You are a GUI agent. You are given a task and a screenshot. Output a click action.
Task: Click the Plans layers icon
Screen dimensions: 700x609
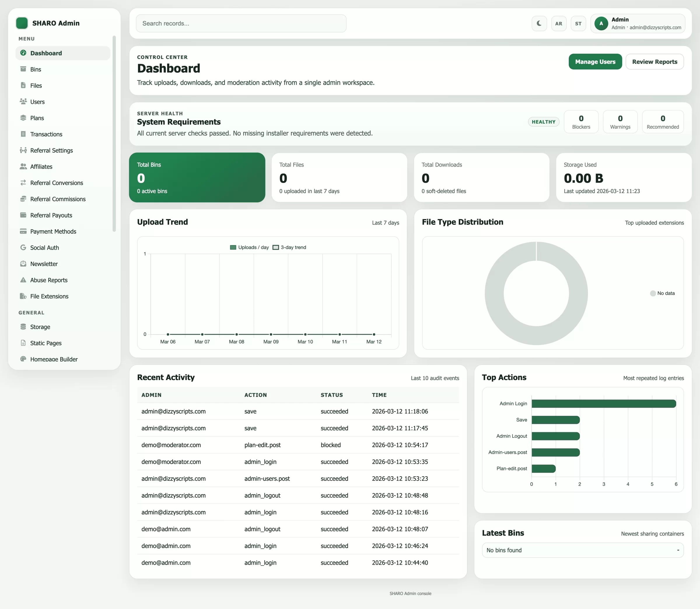[23, 118]
